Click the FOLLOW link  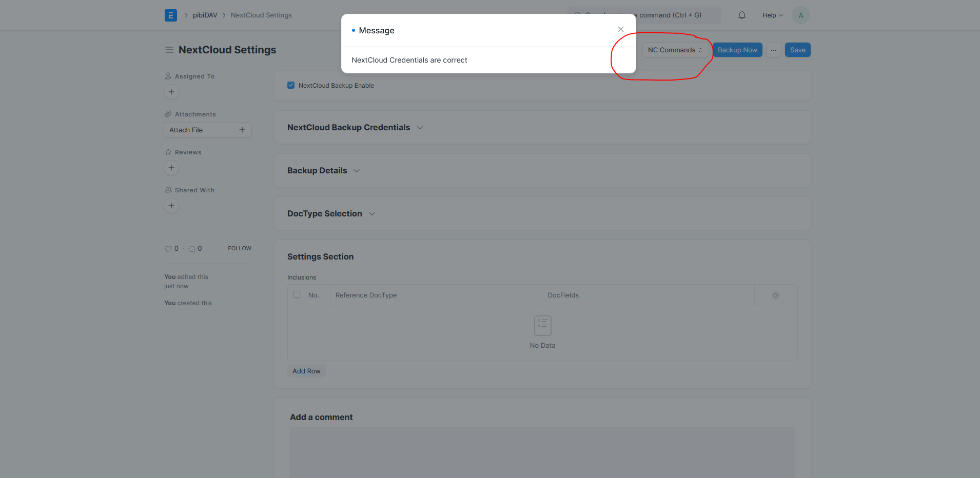(x=240, y=248)
